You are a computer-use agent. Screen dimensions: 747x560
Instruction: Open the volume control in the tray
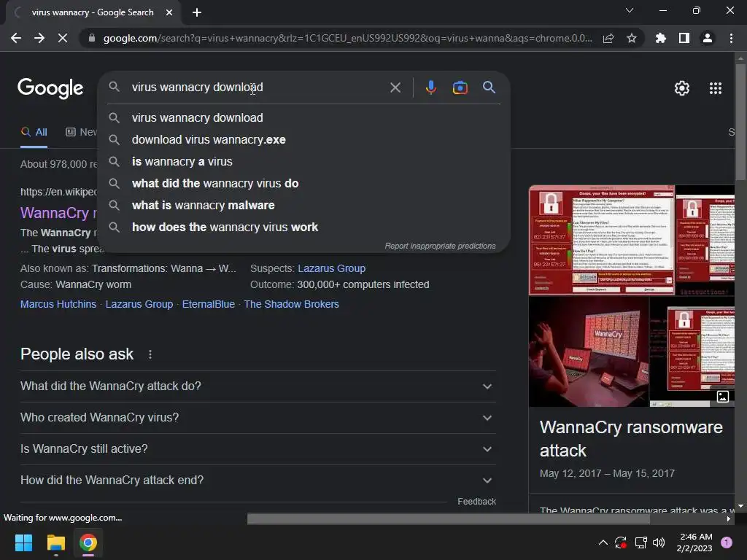(x=659, y=542)
